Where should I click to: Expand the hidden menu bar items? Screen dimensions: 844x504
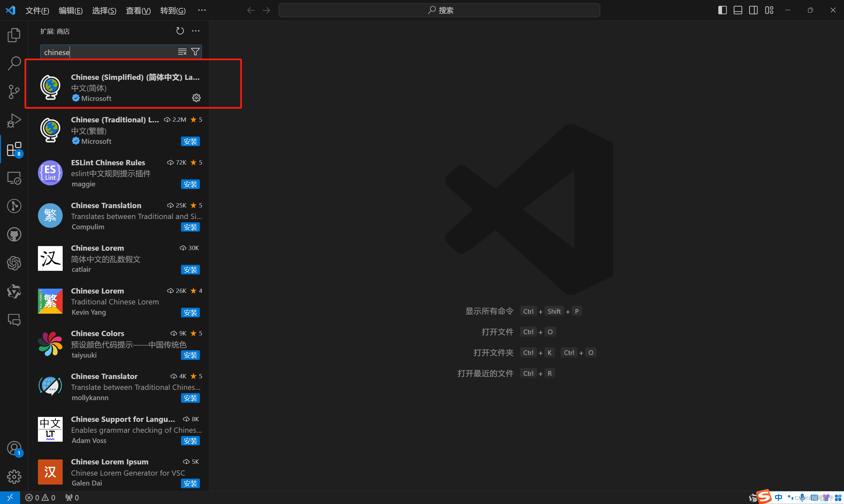click(x=202, y=10)
